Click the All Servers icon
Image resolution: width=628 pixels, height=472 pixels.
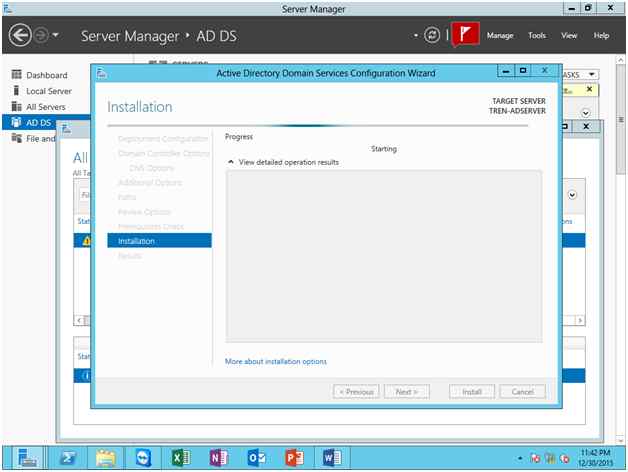(16, 106)
